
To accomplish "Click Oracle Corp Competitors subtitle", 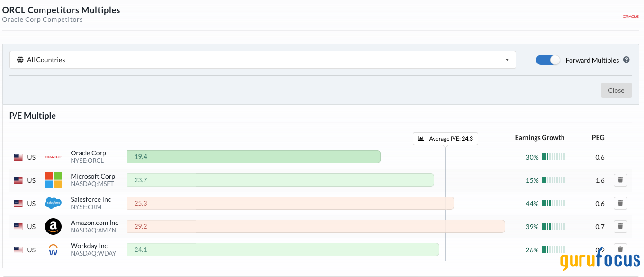I will click(x=42, y=20).
